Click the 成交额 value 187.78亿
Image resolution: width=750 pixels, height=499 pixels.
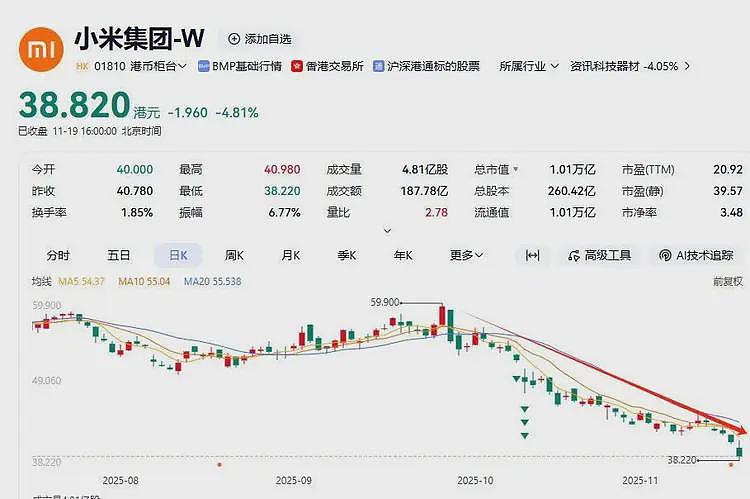424,191
